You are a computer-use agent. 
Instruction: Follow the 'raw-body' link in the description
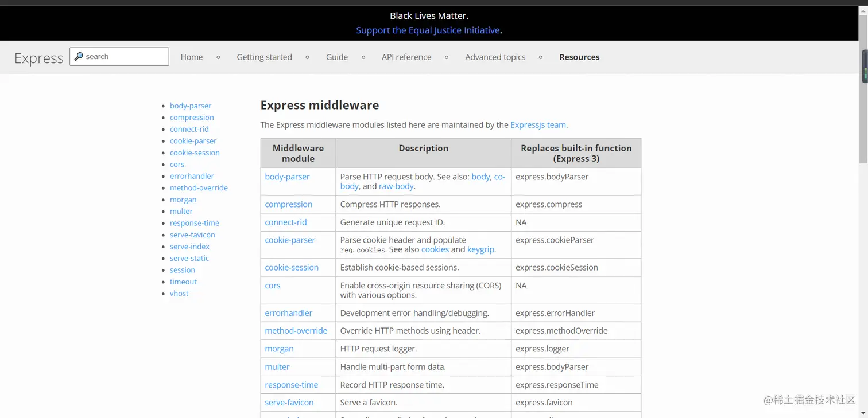pos(396,186)
